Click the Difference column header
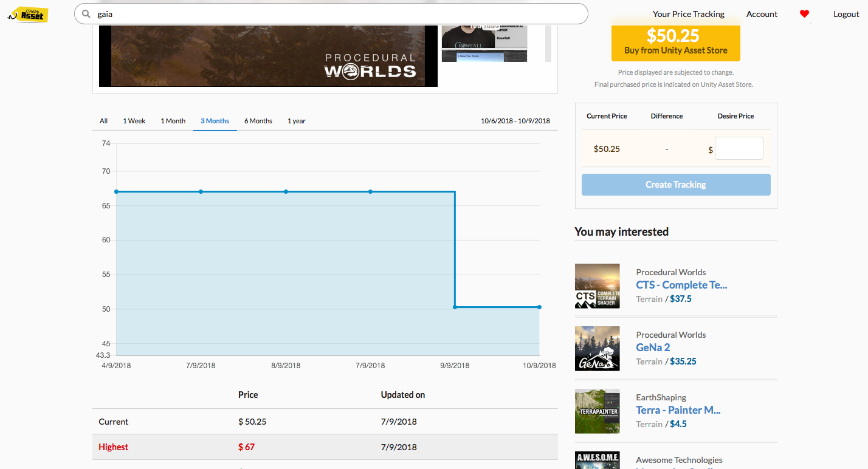Viewport: 868px width, 469px height. (667, 116)
